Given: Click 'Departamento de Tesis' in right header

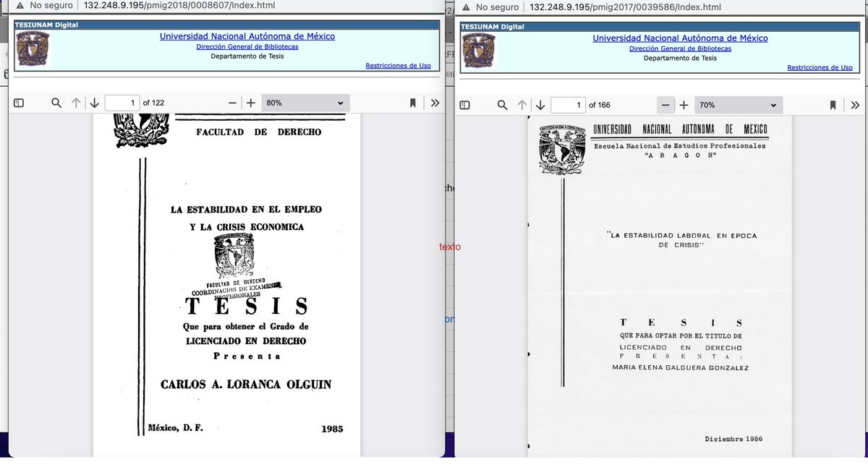Looking at the screenshot, I should click(680, 58).
